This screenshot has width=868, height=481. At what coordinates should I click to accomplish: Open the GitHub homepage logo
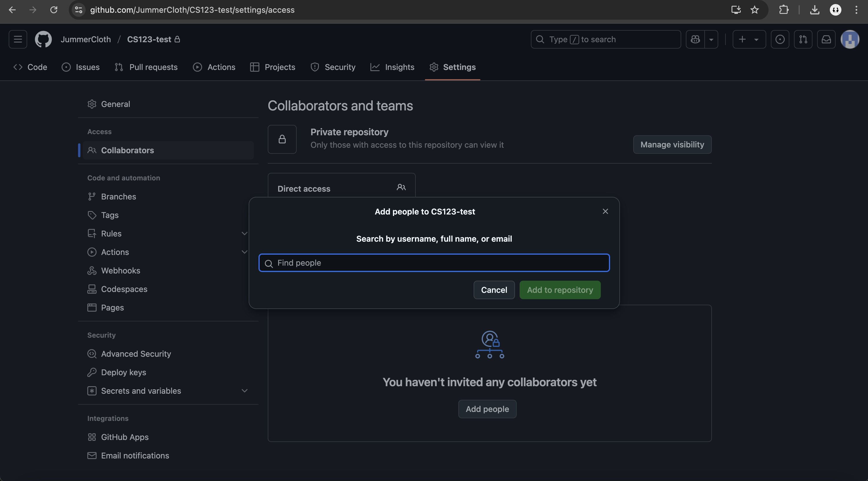click(x=43, y=39)
